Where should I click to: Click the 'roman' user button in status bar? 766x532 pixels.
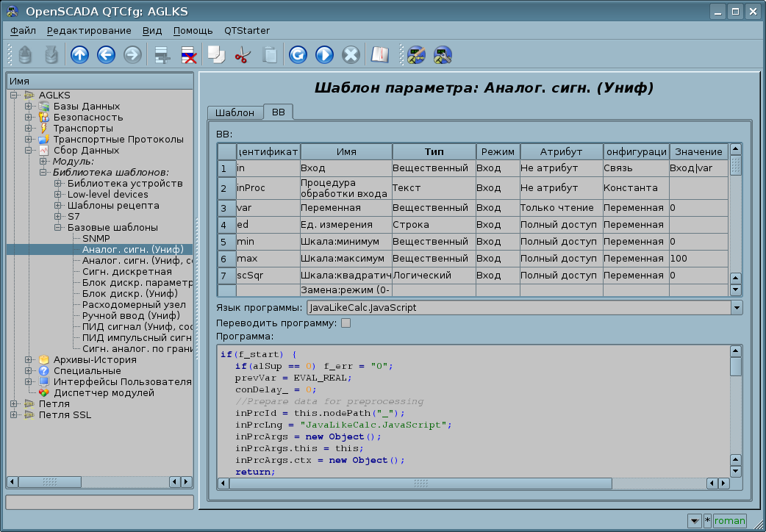pos(729,520)
